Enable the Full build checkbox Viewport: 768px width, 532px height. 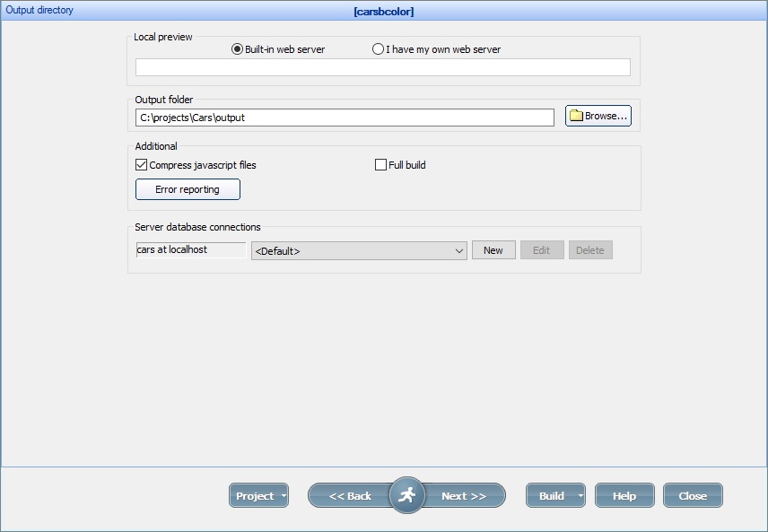(381, 165)
